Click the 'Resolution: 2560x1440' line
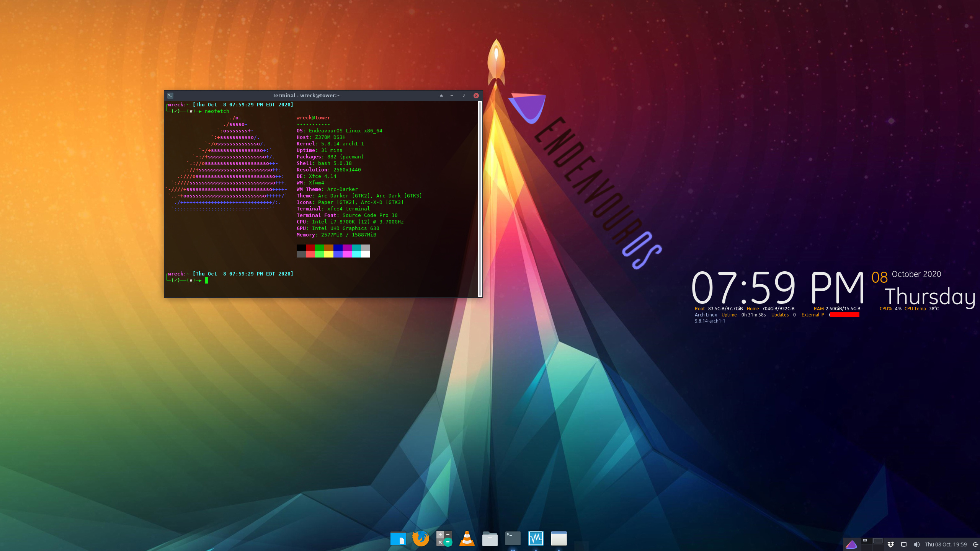Screen dimensions: 980x551 (328, 170)
